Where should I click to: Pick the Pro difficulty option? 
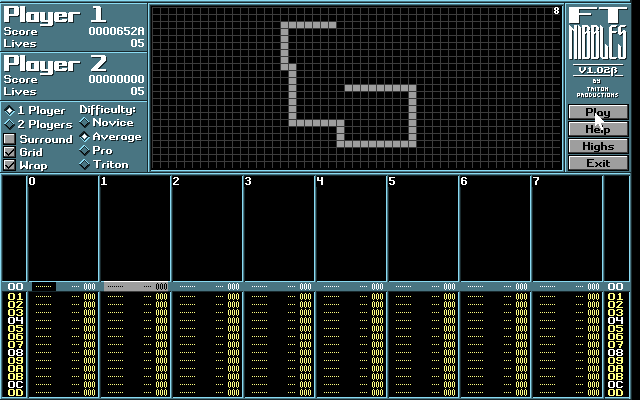[85, 150]
